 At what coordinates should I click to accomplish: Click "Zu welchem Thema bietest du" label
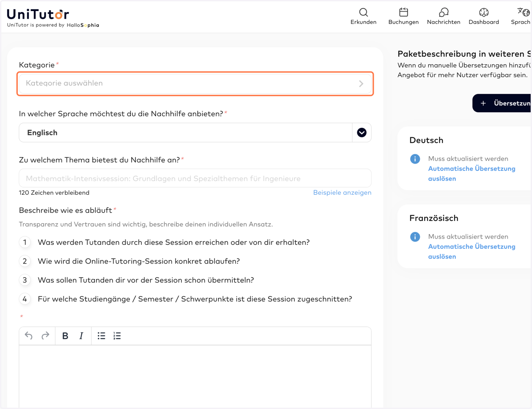click(x=99, y=160)
